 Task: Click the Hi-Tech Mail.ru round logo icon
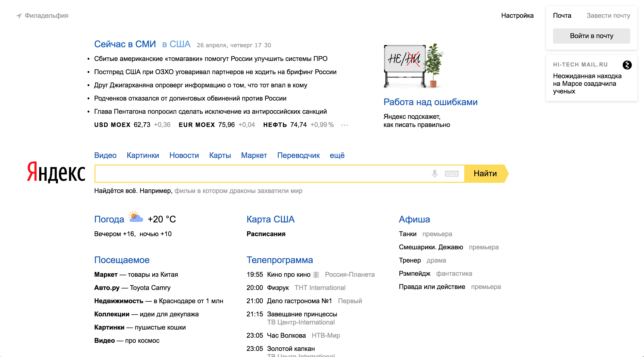pyautogui.click(x=627, y=65)
